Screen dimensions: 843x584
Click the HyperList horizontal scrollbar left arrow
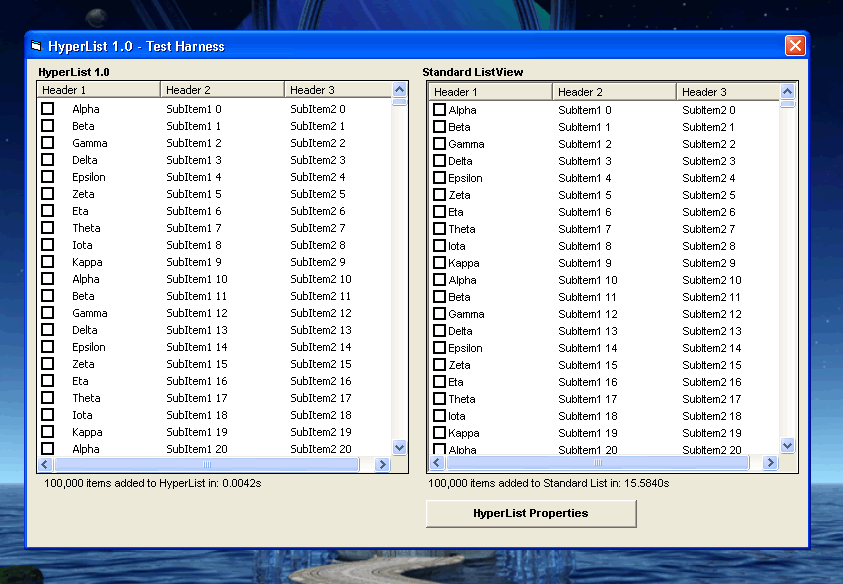[46, 465]
